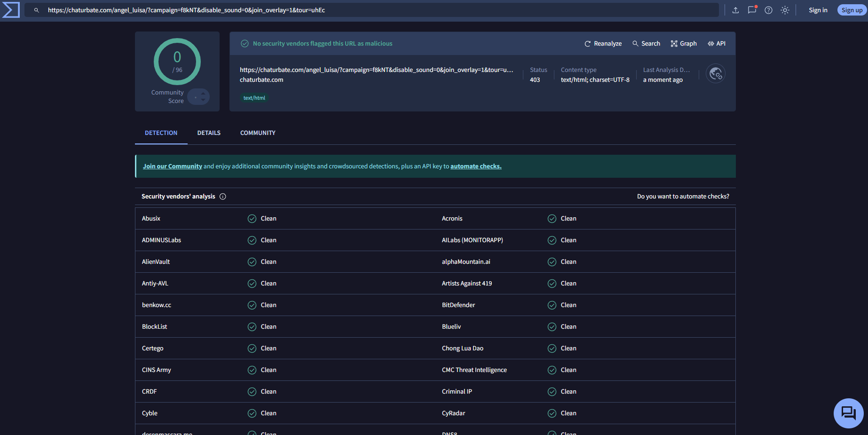Click the Clean check icon for Acronis
Viewport: 868px width, 435px height.
click(552, 219)
